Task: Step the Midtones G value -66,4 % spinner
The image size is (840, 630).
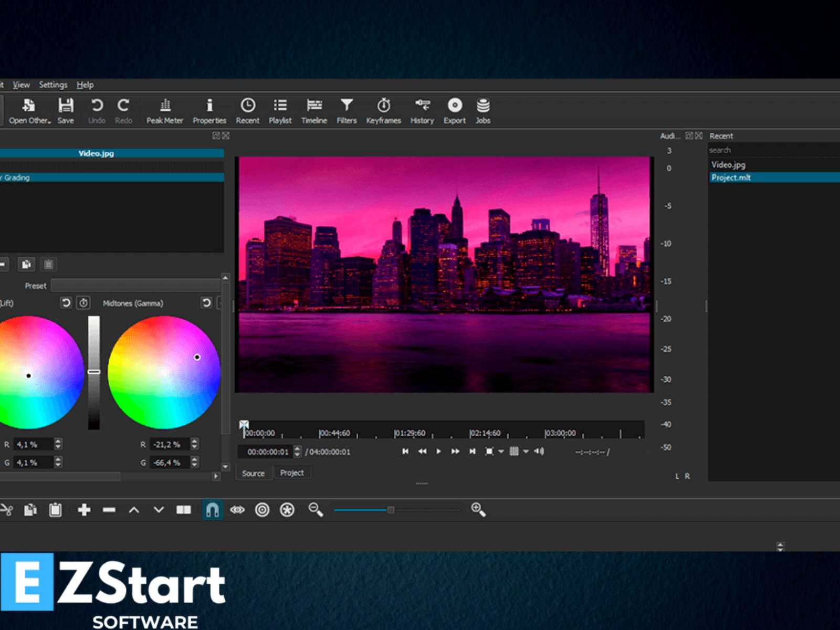Action: (x=195, y=462)
